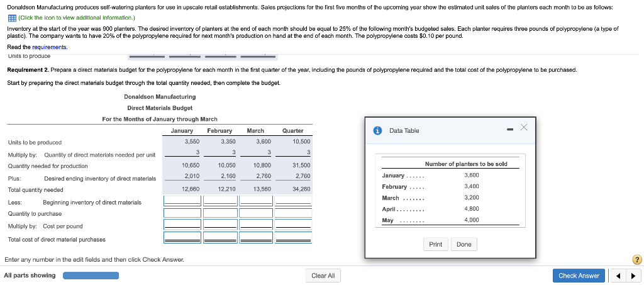Click 'Beginning inventory of direct materials' label
This screenshot has width=644, height=285.
click(92, 203)
